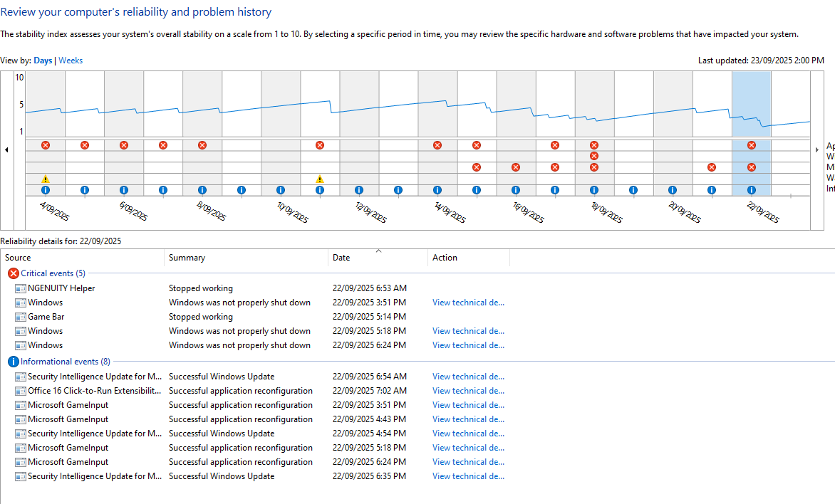This screenshot has width=835, height=504.
Task: Switch chart view to Weeks
Action: 71,61
